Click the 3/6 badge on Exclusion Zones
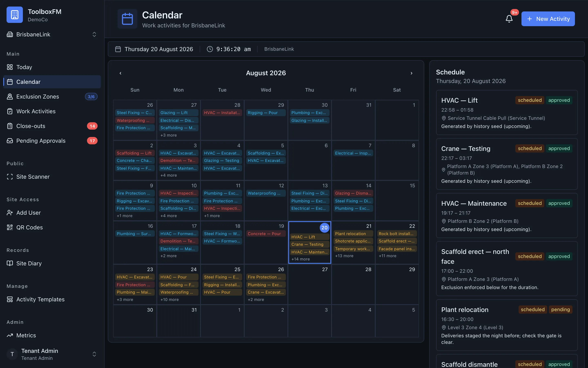588x368 pixels. click(91, 97)
